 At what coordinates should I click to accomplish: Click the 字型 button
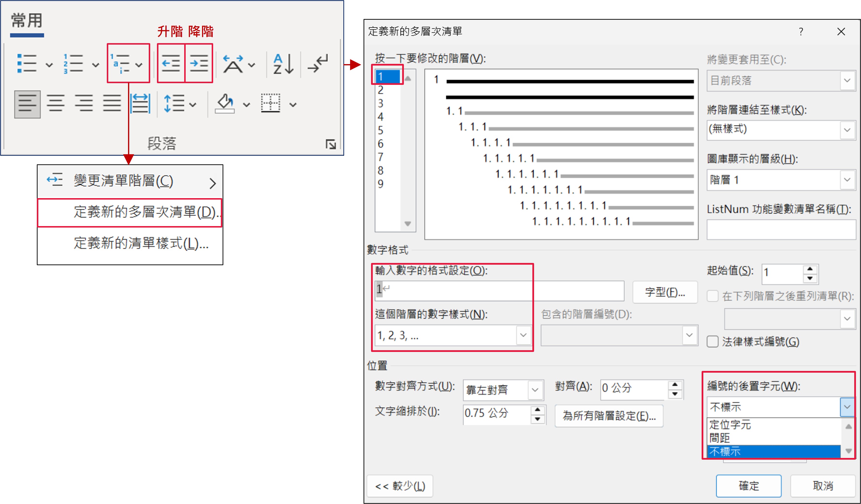click(664, 292)
